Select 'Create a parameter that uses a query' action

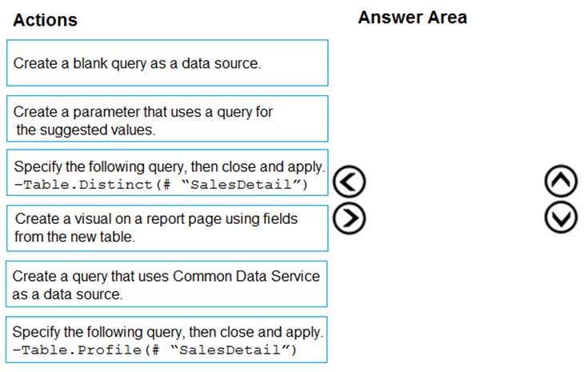[167, 119]
